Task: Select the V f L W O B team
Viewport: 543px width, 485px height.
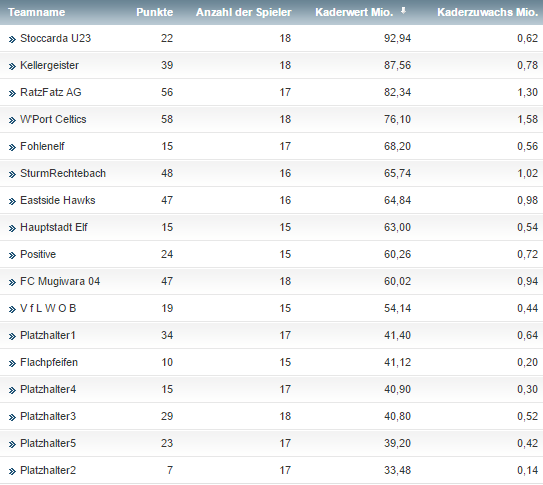Action: tap(48, 308)
